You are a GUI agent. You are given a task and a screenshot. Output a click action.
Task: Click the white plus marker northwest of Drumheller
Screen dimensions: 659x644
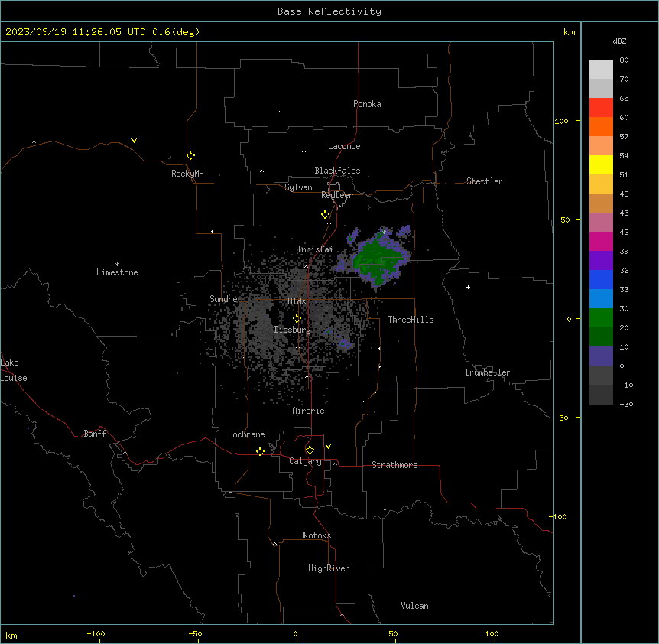tap(468, 287)
